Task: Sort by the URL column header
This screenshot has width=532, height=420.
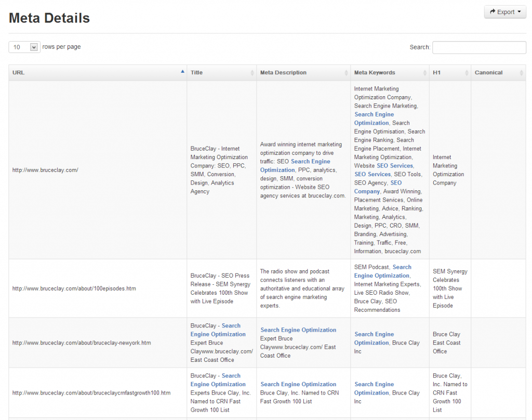Action: click(98, 73)
